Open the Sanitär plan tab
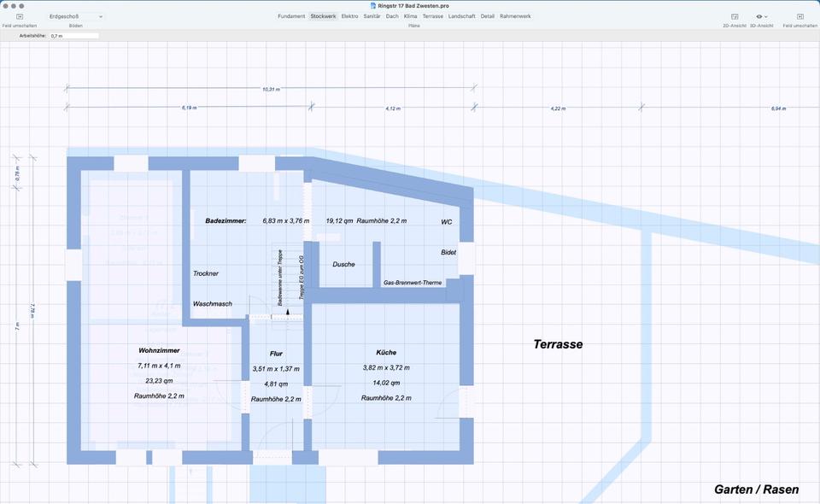 click(372, 16)
